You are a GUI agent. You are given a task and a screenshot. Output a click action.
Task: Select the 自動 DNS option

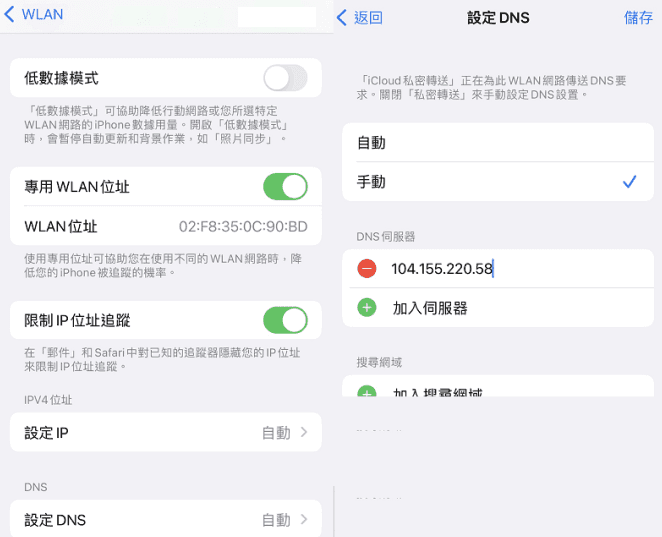click(x=372, y=143)
